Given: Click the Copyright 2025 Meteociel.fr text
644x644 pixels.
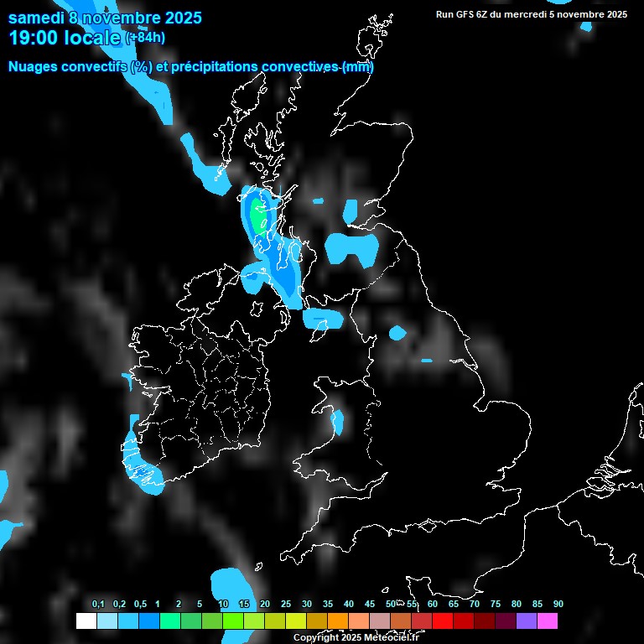Looking at the screenshot, I should 356,638.
